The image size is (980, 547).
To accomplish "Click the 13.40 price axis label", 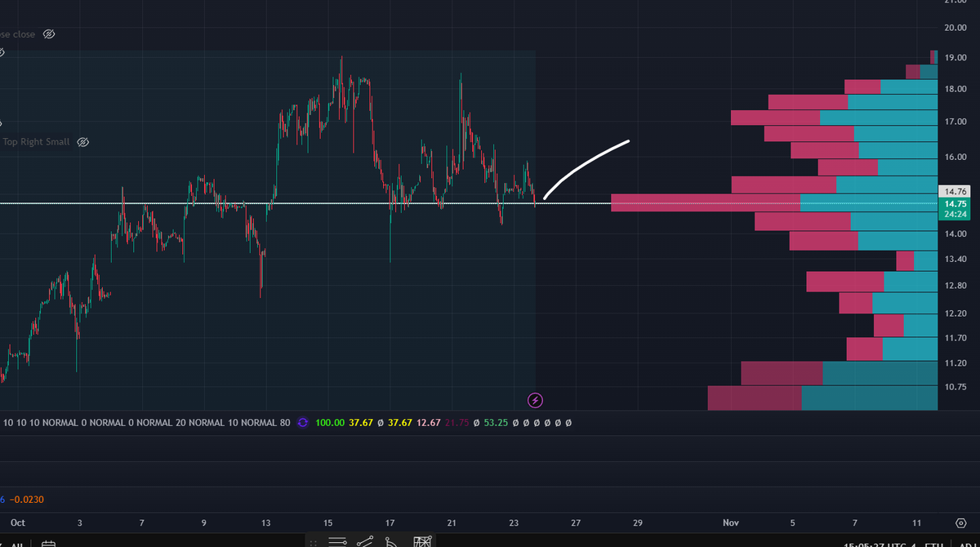I will click(955, 259).
